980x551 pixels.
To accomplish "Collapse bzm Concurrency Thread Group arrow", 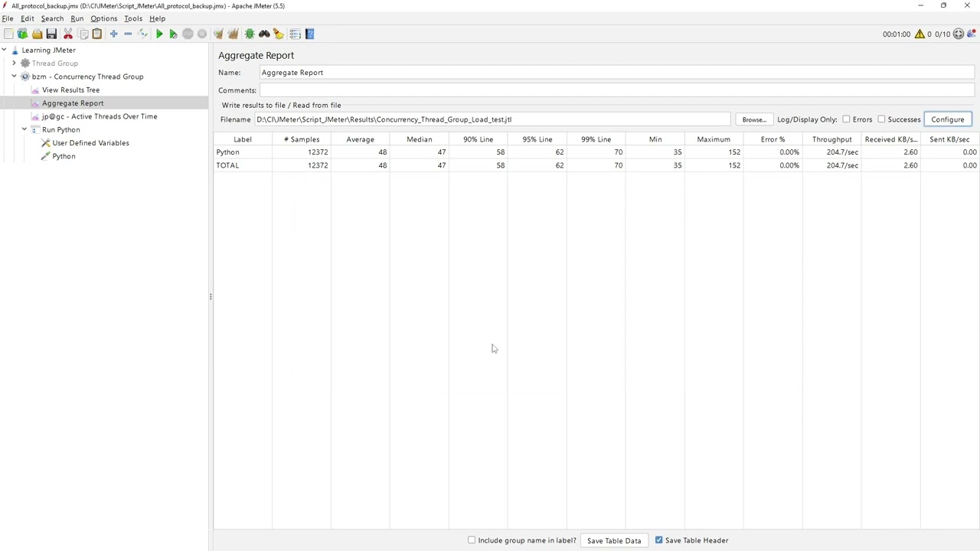I will (x=14, y=77).
